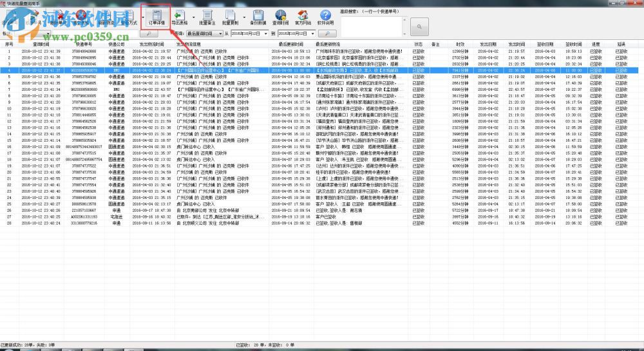
Task: Sort by the 最后更新时间 column header
Action: coord(291,44)
